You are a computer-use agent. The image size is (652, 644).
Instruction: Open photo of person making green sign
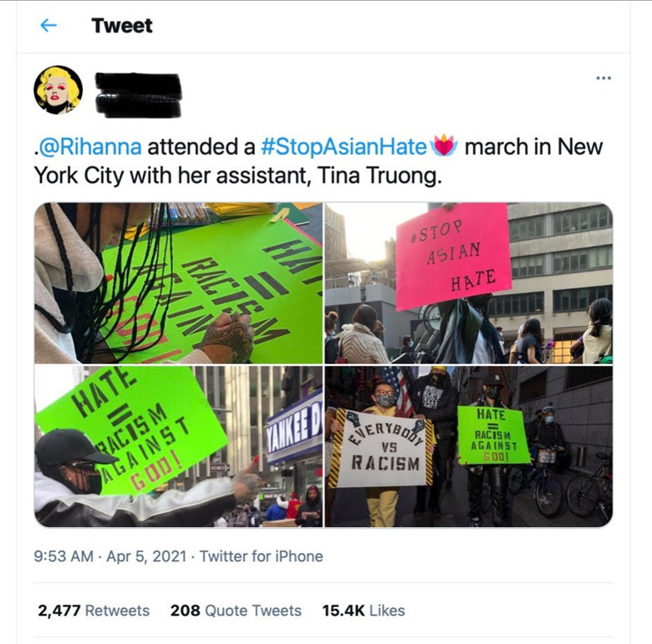[x=178, y=283]
